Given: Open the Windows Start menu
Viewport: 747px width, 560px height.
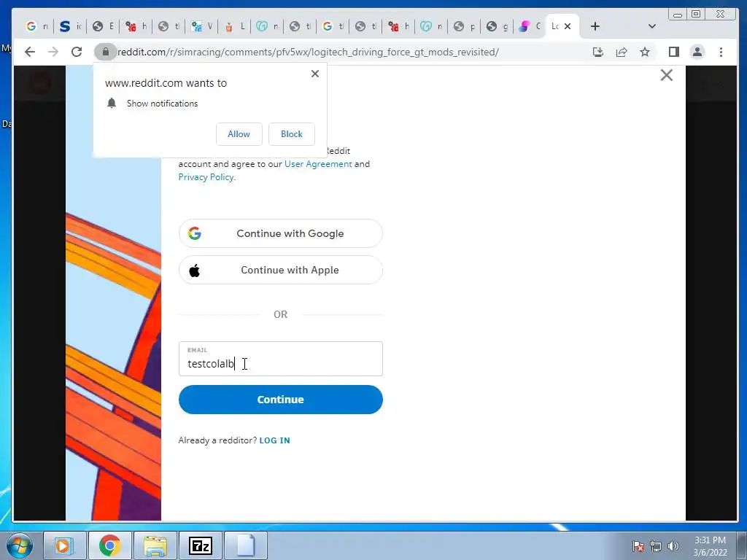Looking at the screenshot, I should click(x=20, y=545).
